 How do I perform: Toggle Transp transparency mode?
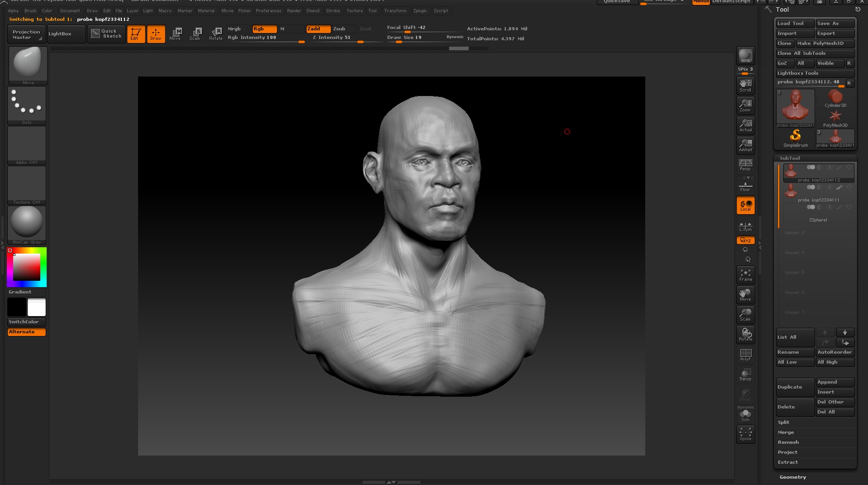(745, 375)
